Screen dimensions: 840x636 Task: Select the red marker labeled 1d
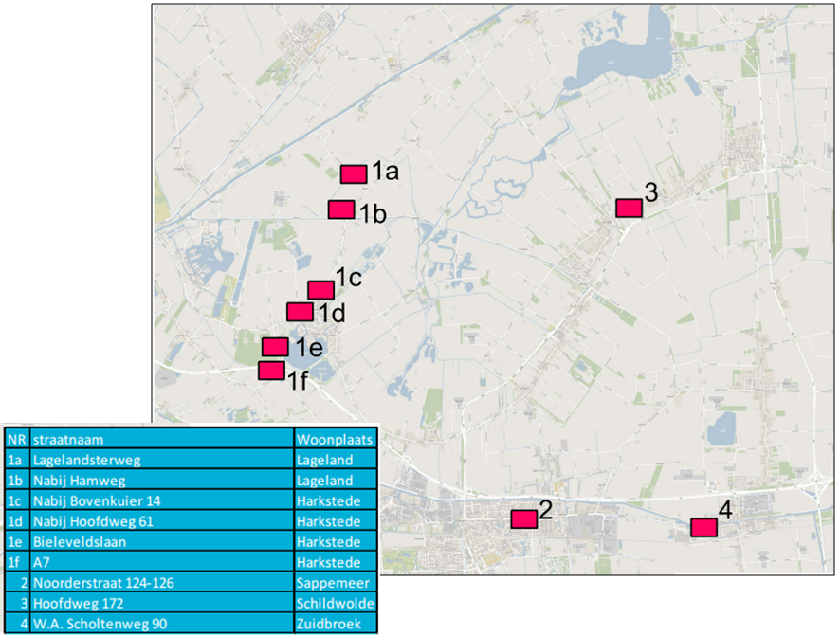pos(300,312)
